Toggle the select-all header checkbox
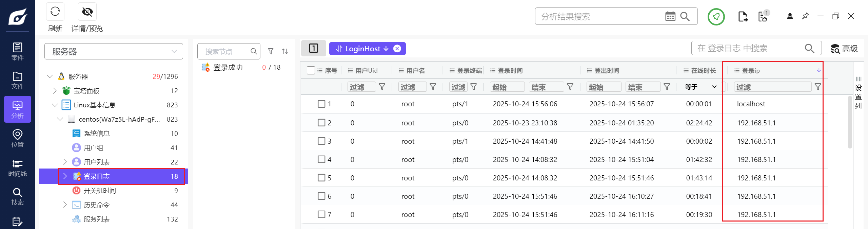Viewport: 868px width, 229px height. click(x=311, y=70)
